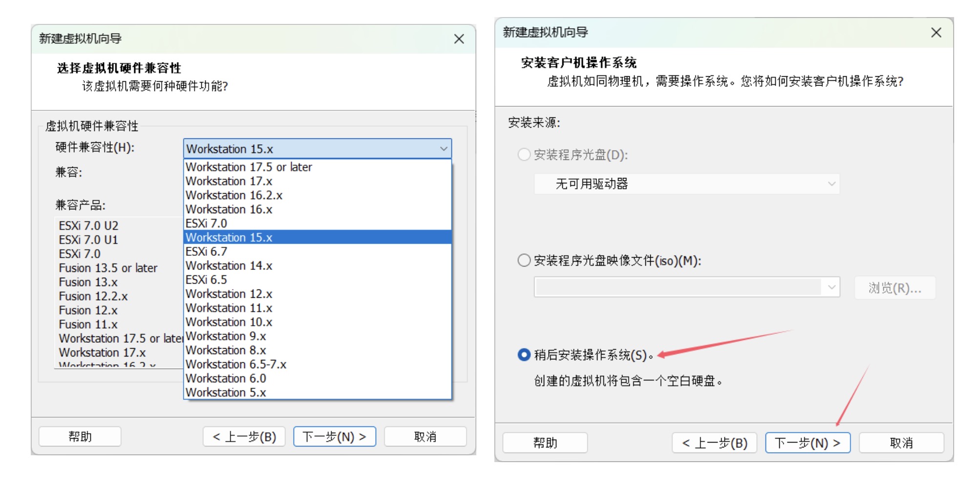Select Fusion 12.2.x in compatible products

93,297
